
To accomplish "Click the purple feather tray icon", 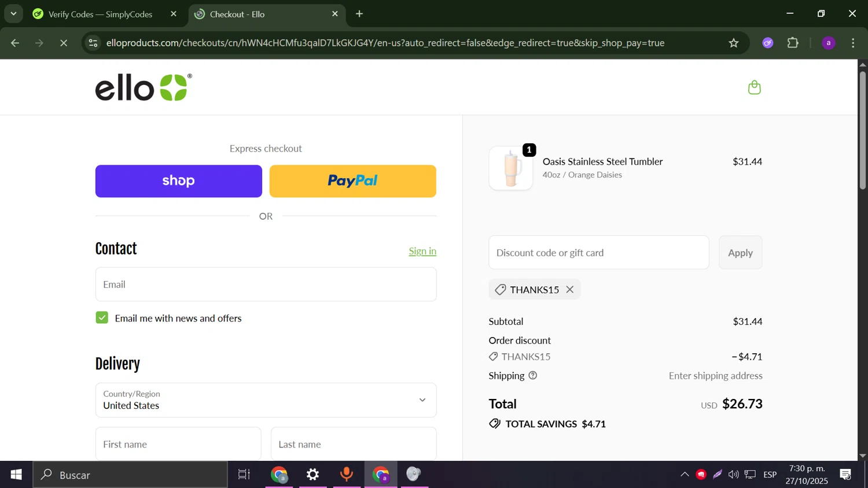I will pyautogui.click(x=718, y=475).
